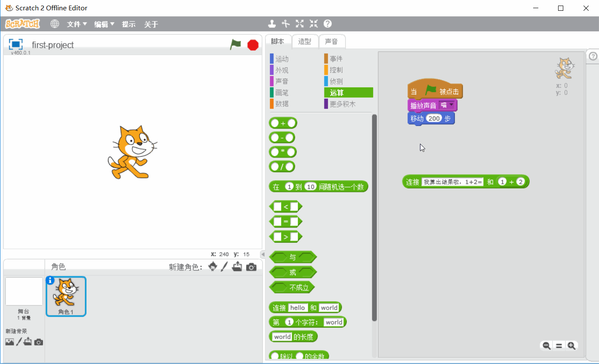This screenshot has height=364, width=599.
Task: Open the help panel question mark
Action: [593, 56]
